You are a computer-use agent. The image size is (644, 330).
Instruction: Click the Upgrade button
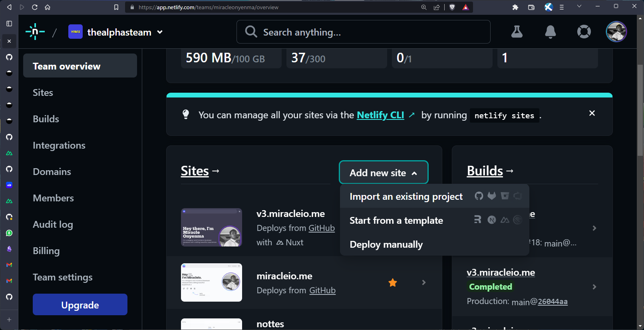tap(80, 305)
